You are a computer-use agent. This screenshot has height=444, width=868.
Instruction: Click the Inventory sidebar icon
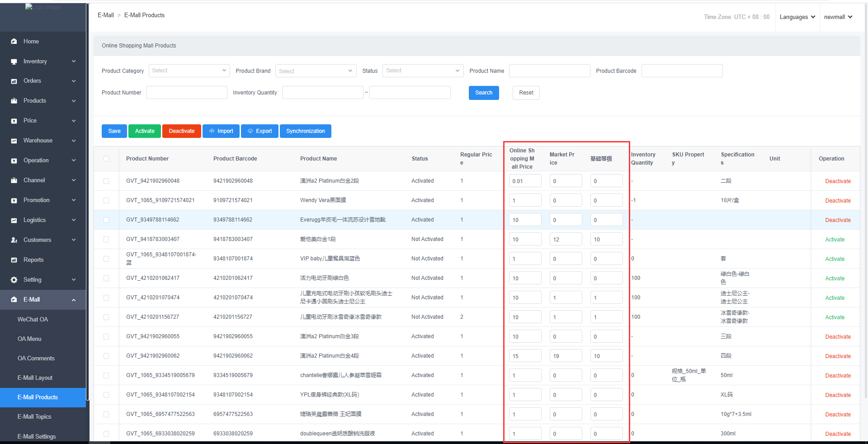[x=14, y=61]
